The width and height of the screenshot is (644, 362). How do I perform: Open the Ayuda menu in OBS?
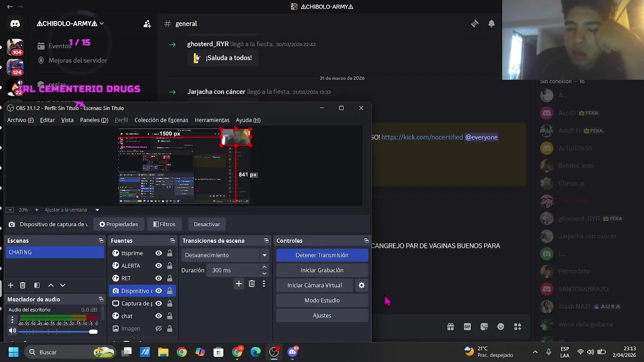(x=248, y=120)
